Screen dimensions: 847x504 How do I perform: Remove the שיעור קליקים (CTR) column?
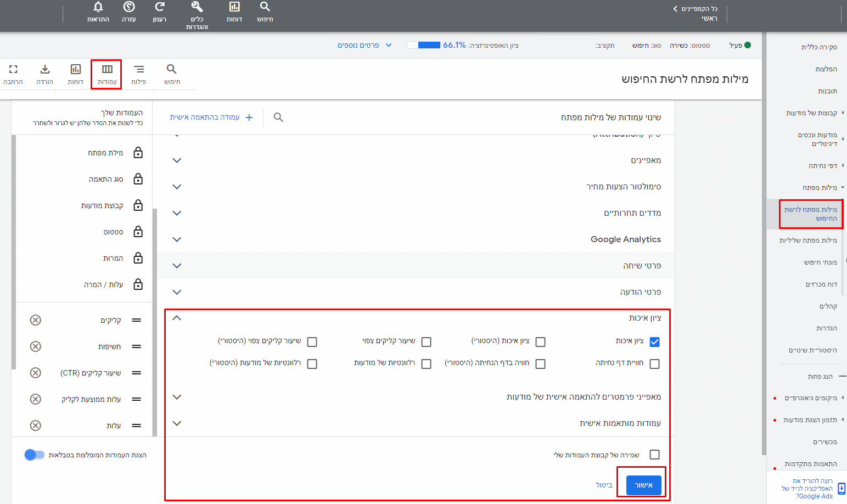click(36, 373)
